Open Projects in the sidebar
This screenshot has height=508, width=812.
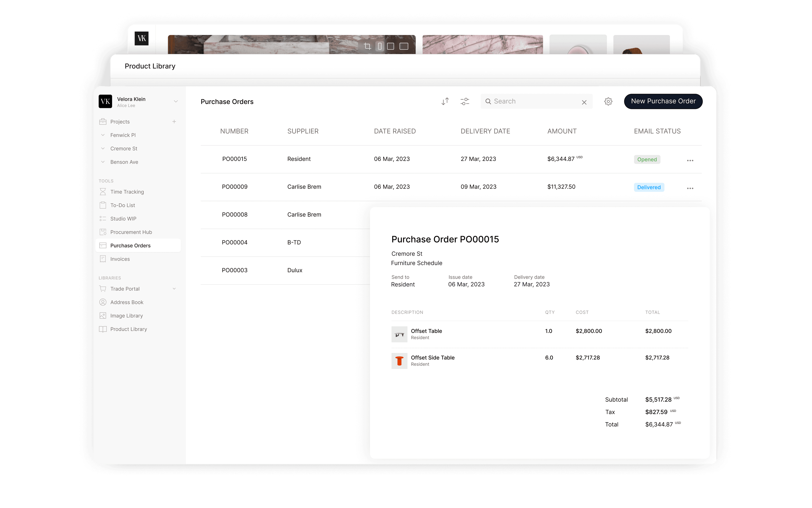coord(120,122)
